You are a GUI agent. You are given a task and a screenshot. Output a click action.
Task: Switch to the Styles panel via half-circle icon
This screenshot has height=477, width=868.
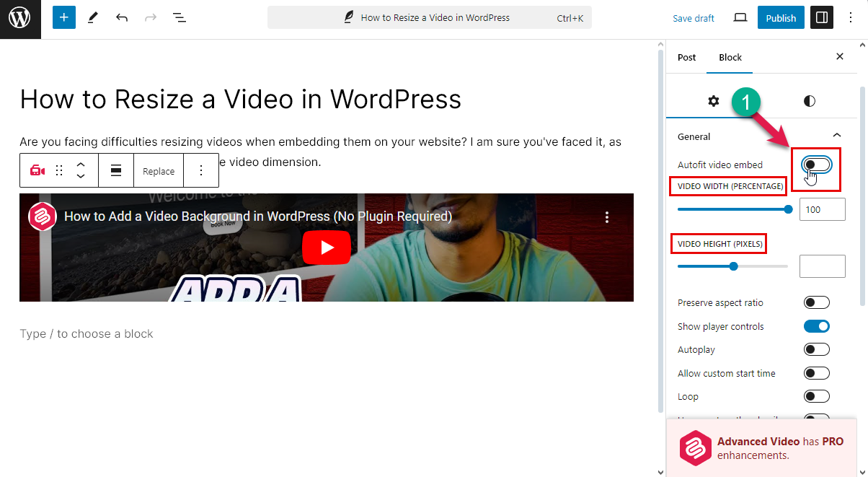(809, 101)
